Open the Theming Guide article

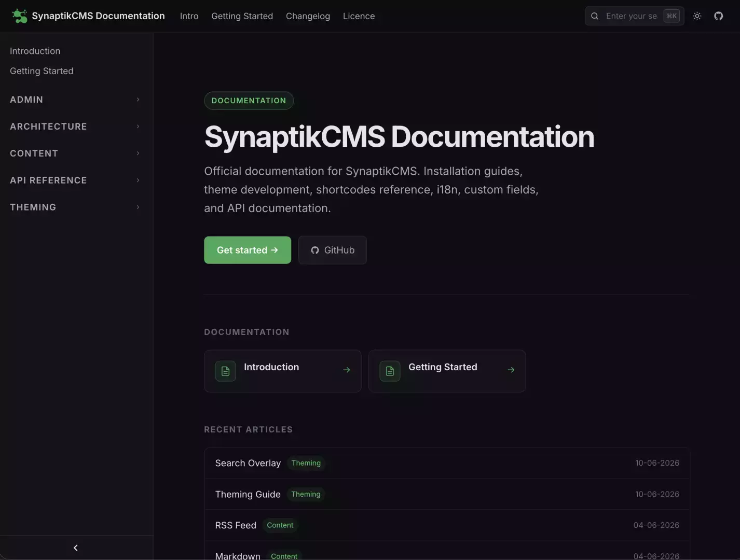[x=248, y=494]
